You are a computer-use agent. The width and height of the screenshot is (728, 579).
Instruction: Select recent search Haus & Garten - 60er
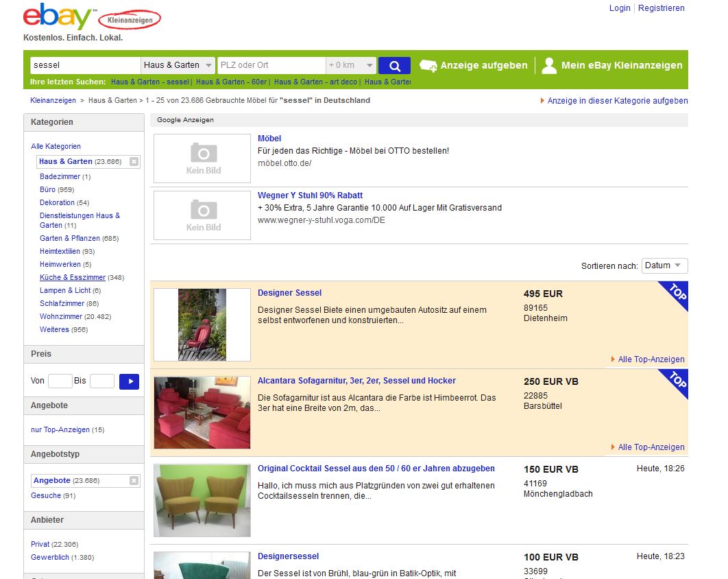231,82
